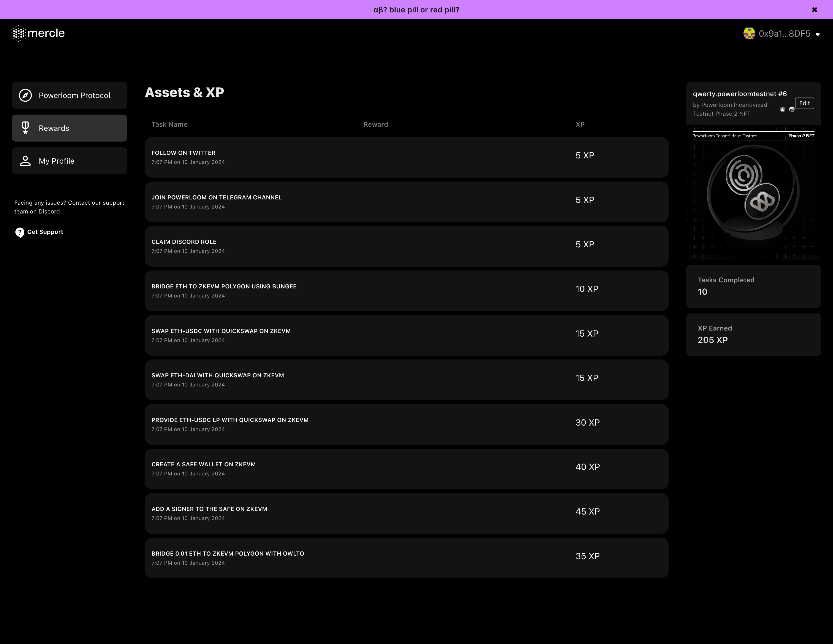Click the Mercle logo icon top left
Image resolution: width=833 pixels, height=644 pixels.
[x=18, y=33]
